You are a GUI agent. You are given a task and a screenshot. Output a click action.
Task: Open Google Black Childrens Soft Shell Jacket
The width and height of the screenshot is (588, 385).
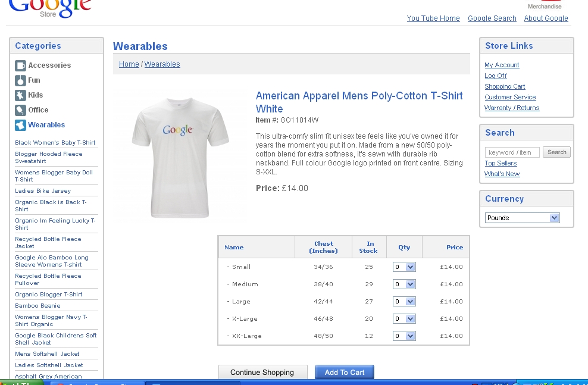click(56, 339)
